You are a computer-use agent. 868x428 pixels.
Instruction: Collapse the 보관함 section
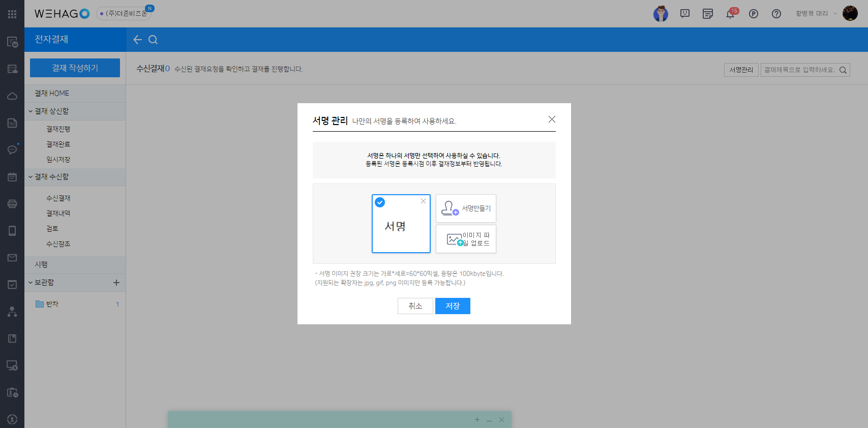pyautogui.click(x=31, y=283)
